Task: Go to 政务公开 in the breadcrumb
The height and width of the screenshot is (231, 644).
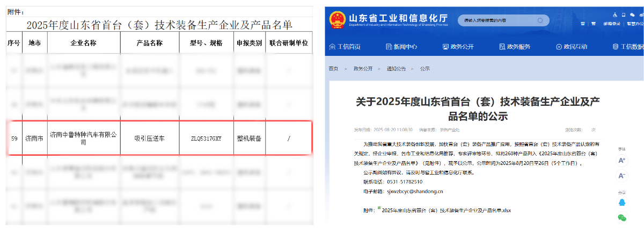Action: coord(362,69)
